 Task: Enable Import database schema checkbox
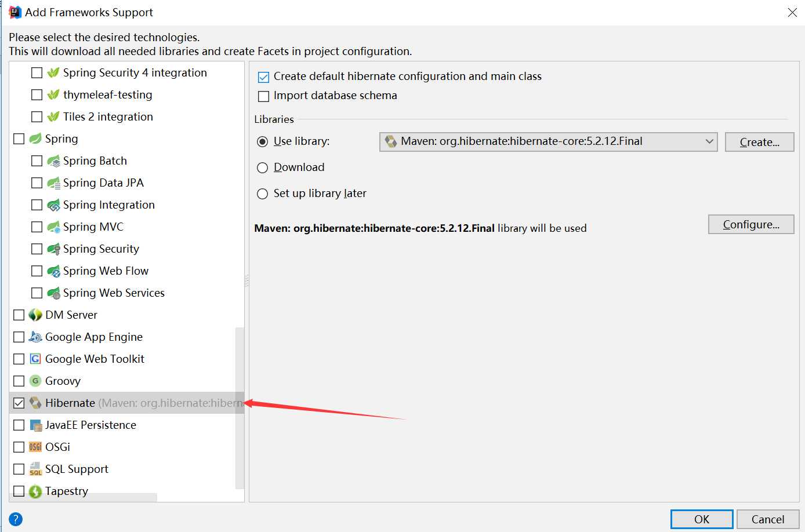[x=263, y=96]
